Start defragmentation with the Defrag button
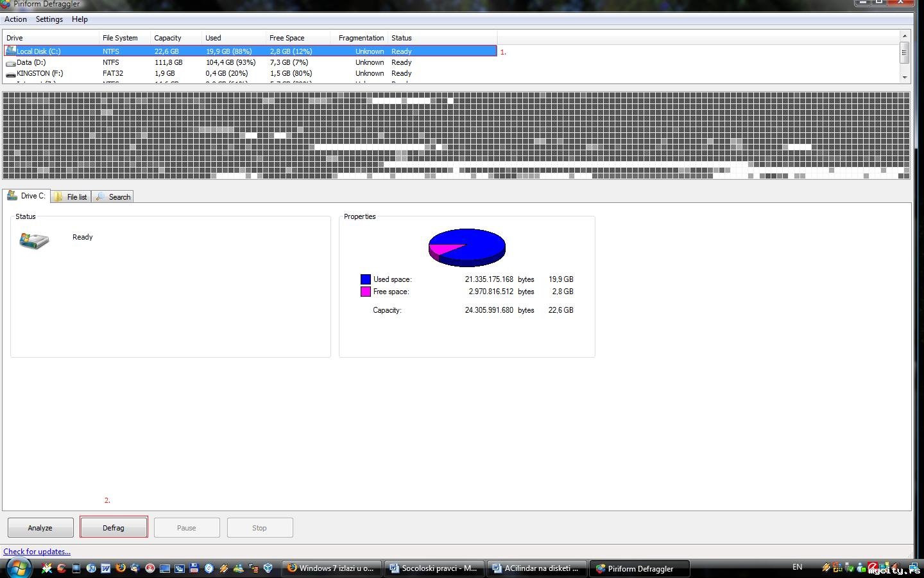924x578 pixels. coord(114,528)
